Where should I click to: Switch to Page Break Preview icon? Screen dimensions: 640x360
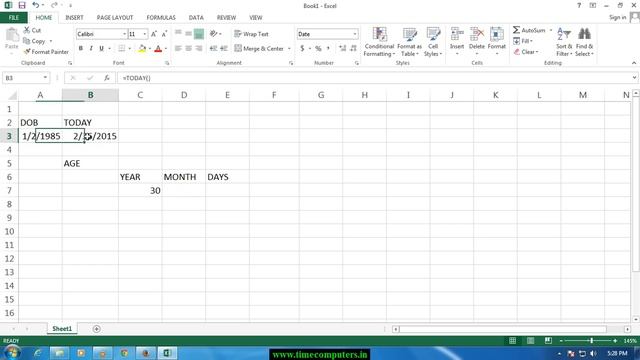[548, 340]
